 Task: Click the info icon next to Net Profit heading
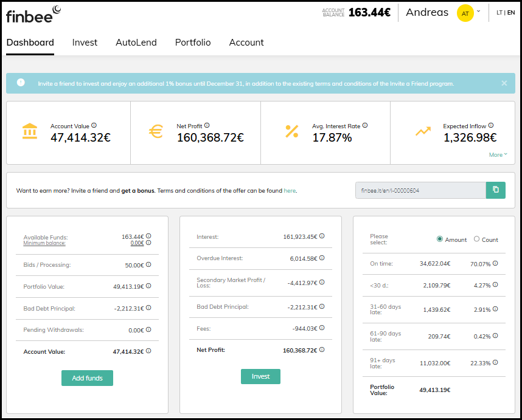point(207,126)
